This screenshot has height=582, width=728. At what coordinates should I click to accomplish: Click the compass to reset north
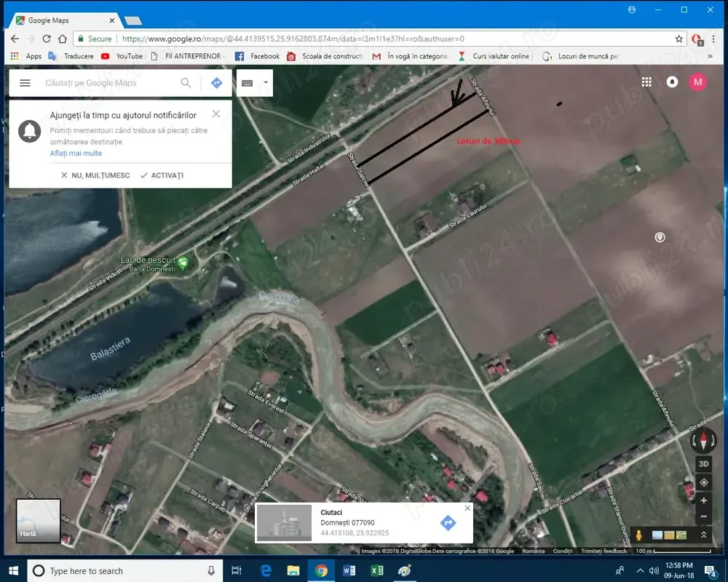(x=703, y=441)
